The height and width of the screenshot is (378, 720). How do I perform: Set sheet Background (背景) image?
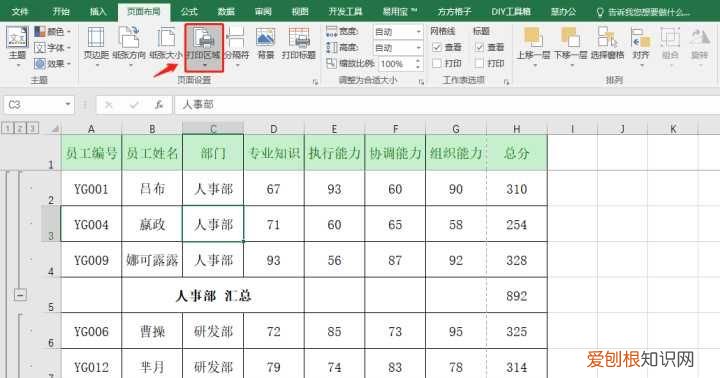click(265, 44)
